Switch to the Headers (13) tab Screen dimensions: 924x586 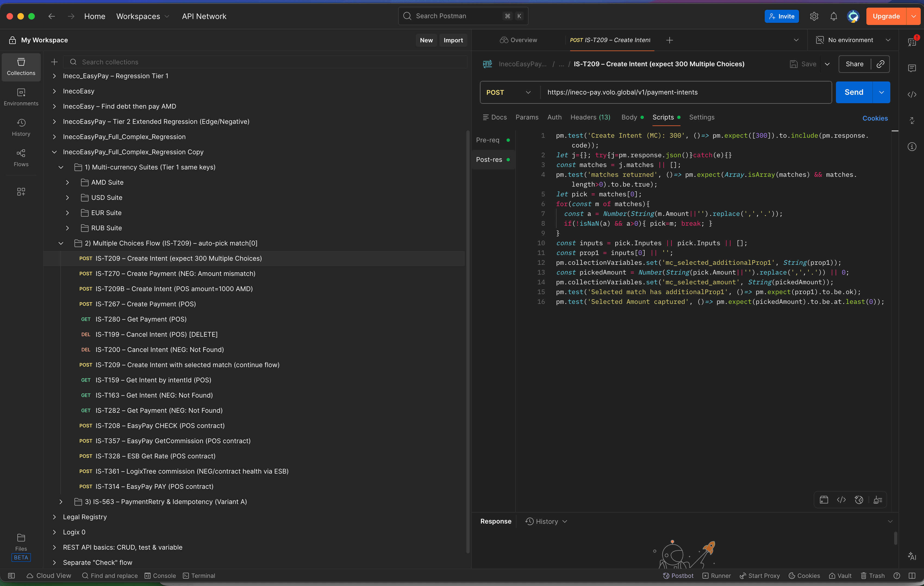pyautogui.click(x=590, y=117)
